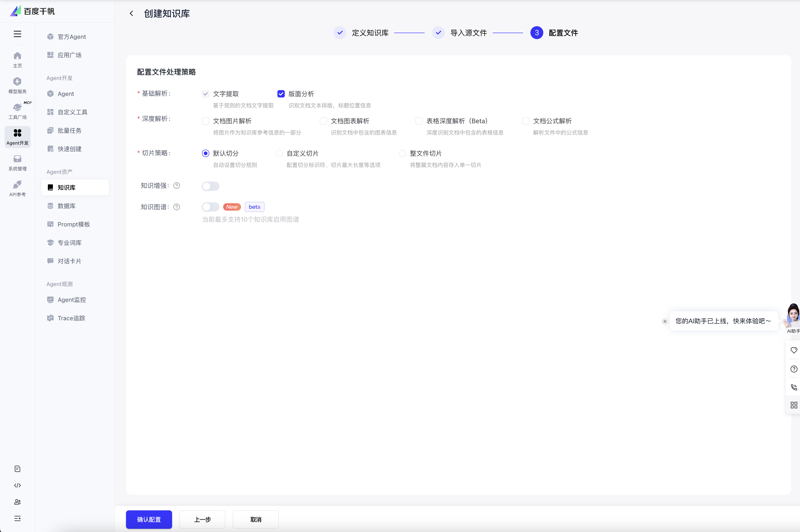
Task: Go back using the arrow beside 创建知识库
Action: pyautogui.click(x=131, y=14)
